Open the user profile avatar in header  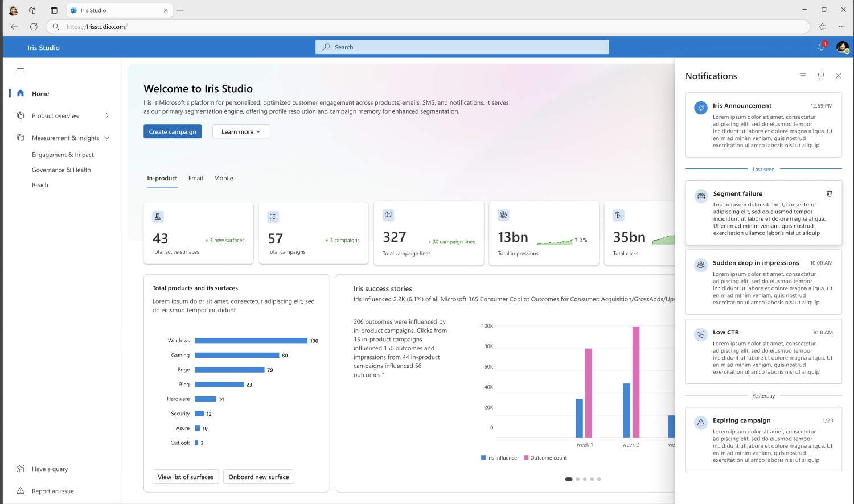coord(843,47)
